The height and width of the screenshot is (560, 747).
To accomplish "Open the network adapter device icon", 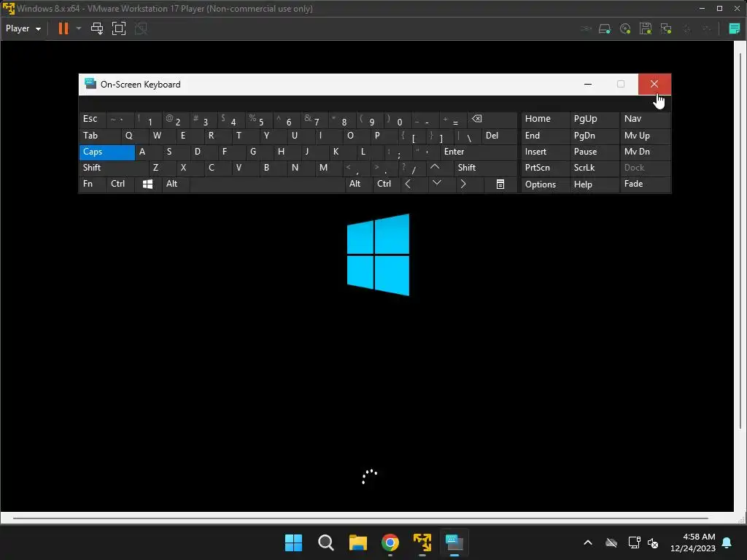I will 666,29.
